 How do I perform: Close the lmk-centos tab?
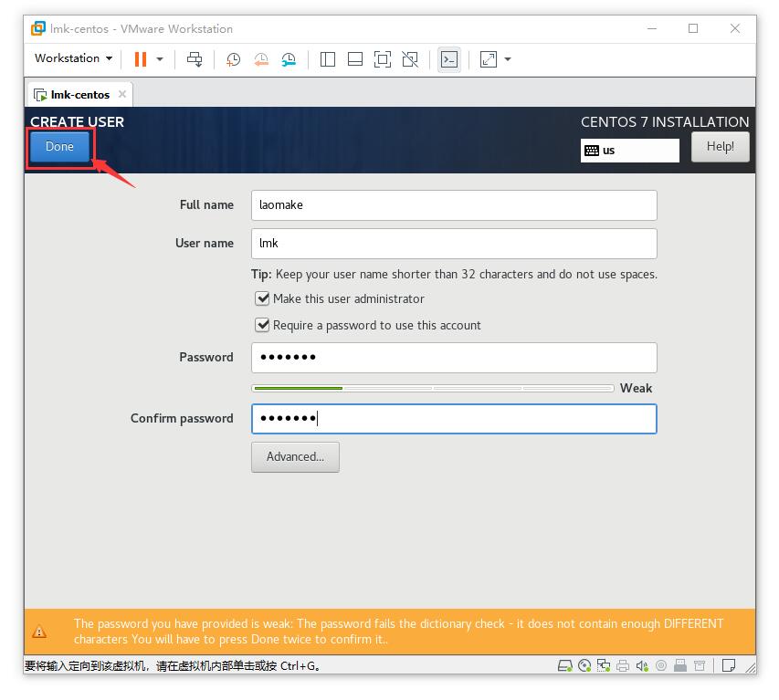(x=122, y=94)
